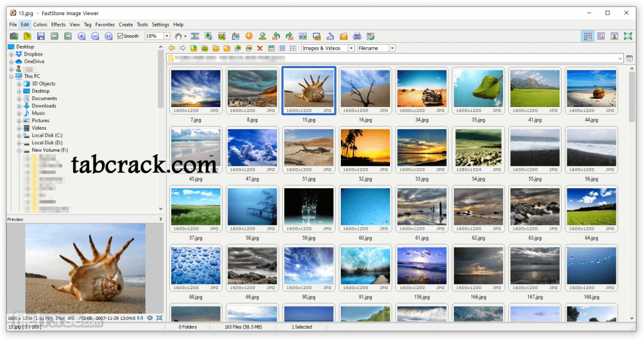Collapse the This PC tree node
This screenshot has height=340, width=644.
(x=11, y=76)
